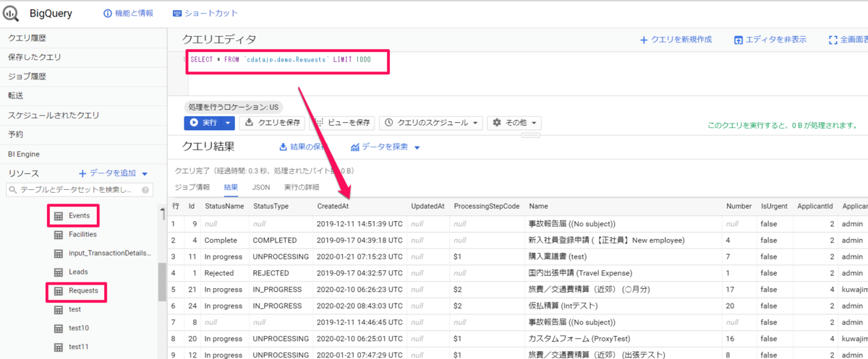This screenshot has width=868, height=359.
Task: Click the COMPLETED StatusType cell
Action: pos(275,240)
